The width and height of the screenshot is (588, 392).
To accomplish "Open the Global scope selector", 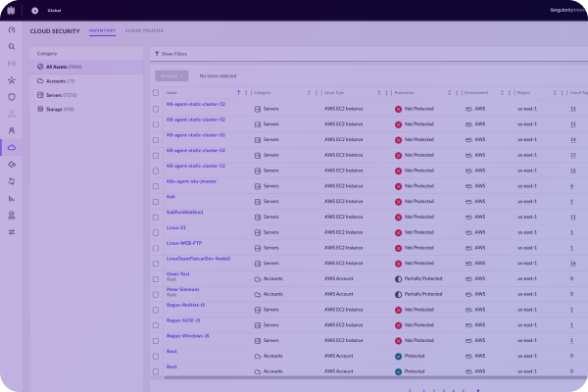I will (54, 12).
